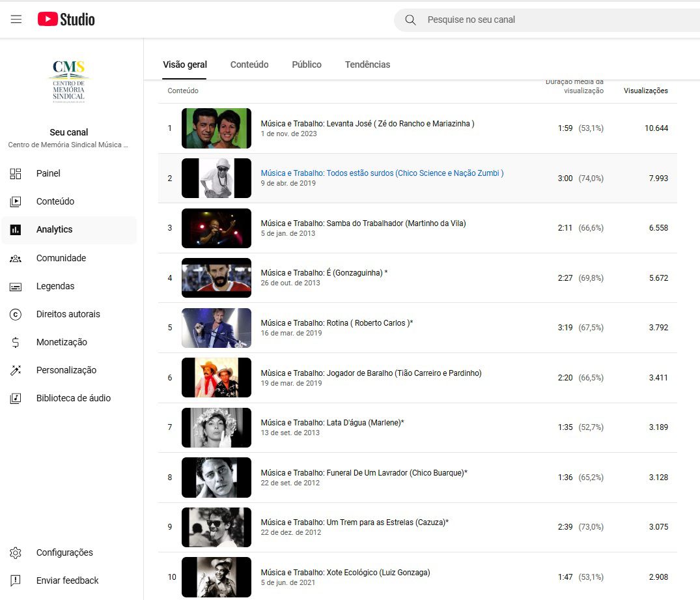Click the YouTube Studio logo

[x=66, y=20]
